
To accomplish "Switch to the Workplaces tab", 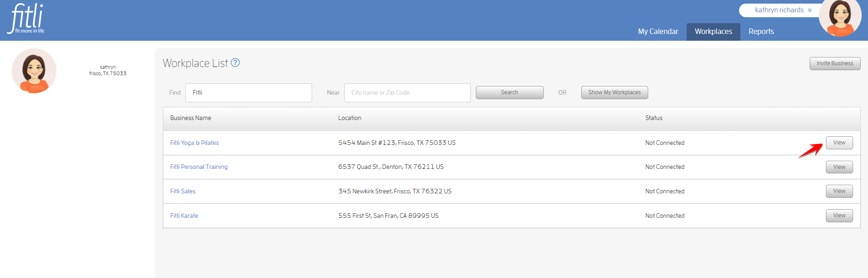I will (713, 31).
